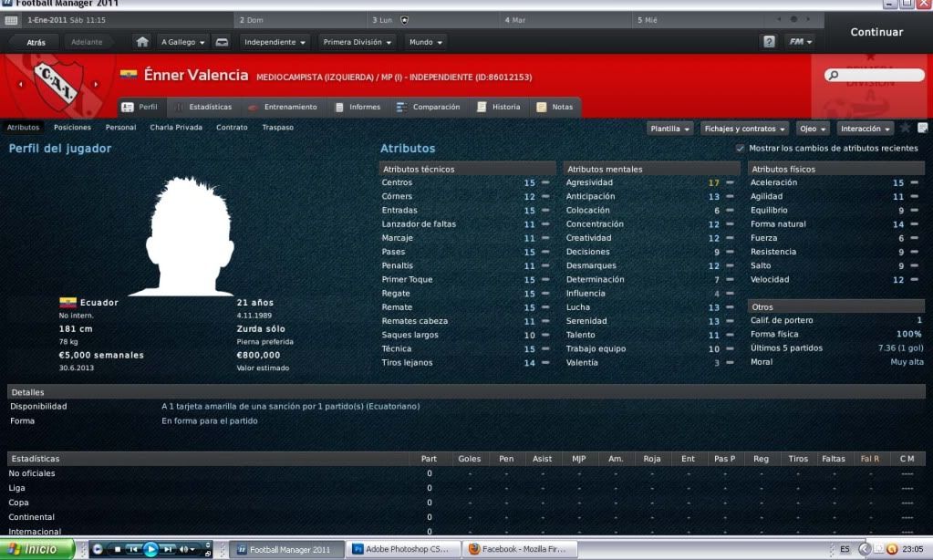Screen dimensions: 933x560
Task: Click the Asist column header
Action: [542, 459]
